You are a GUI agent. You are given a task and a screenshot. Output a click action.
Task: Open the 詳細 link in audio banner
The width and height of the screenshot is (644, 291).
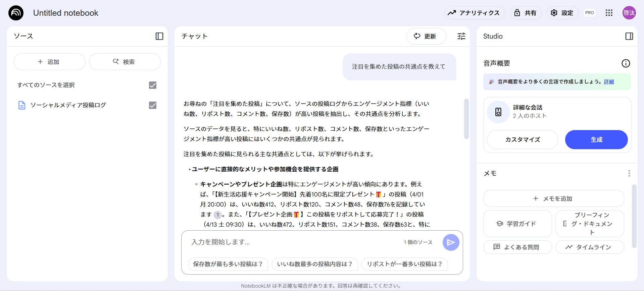(609, 82)
